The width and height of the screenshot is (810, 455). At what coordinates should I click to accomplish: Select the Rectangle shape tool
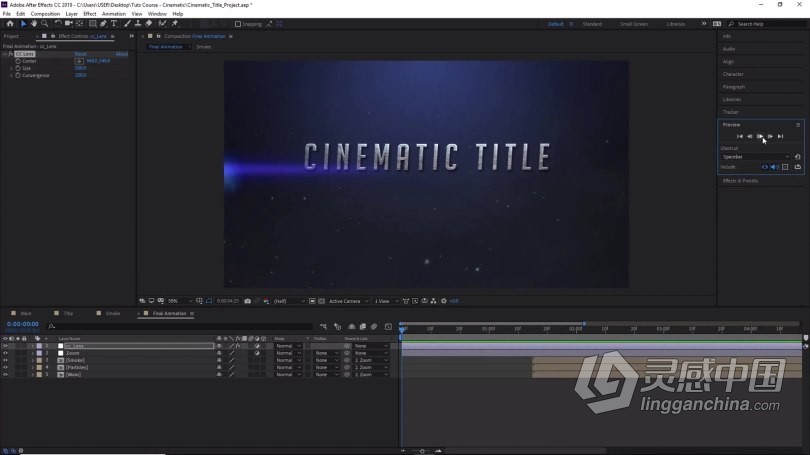point(92,24)
